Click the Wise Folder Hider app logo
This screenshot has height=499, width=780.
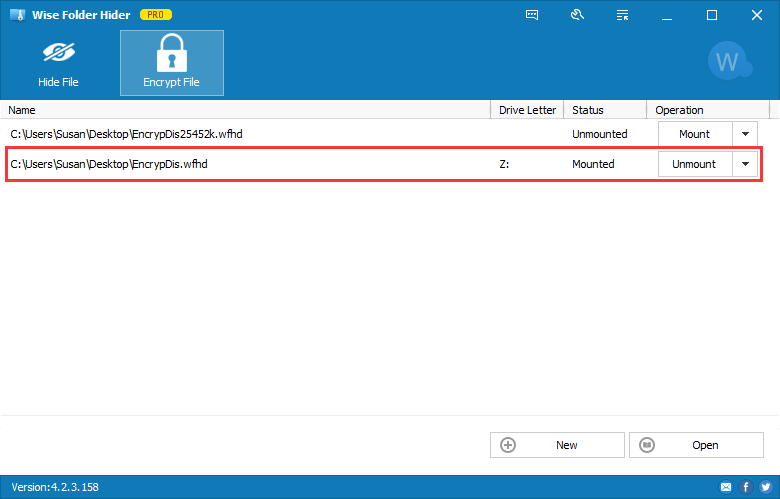tap(17, 15)
